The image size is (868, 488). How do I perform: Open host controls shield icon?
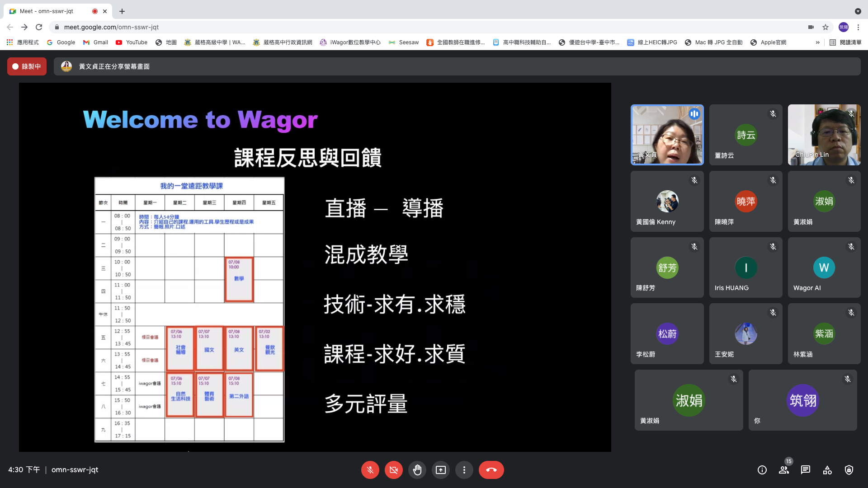click(849, 470)
